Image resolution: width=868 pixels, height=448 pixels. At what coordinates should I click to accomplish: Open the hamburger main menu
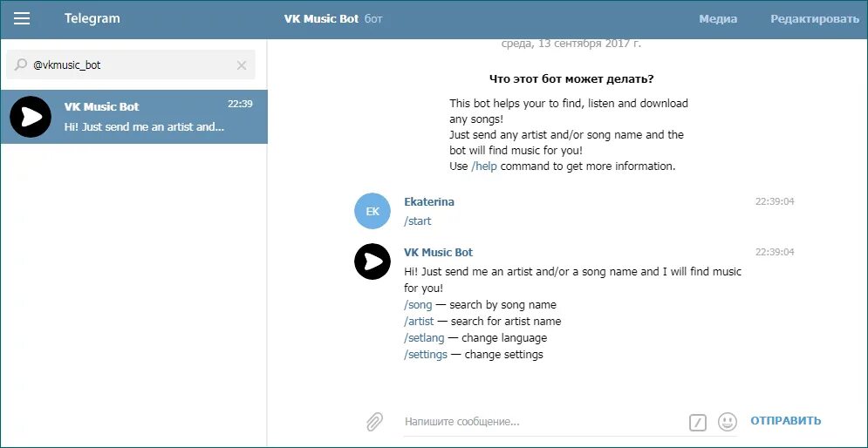22,19
